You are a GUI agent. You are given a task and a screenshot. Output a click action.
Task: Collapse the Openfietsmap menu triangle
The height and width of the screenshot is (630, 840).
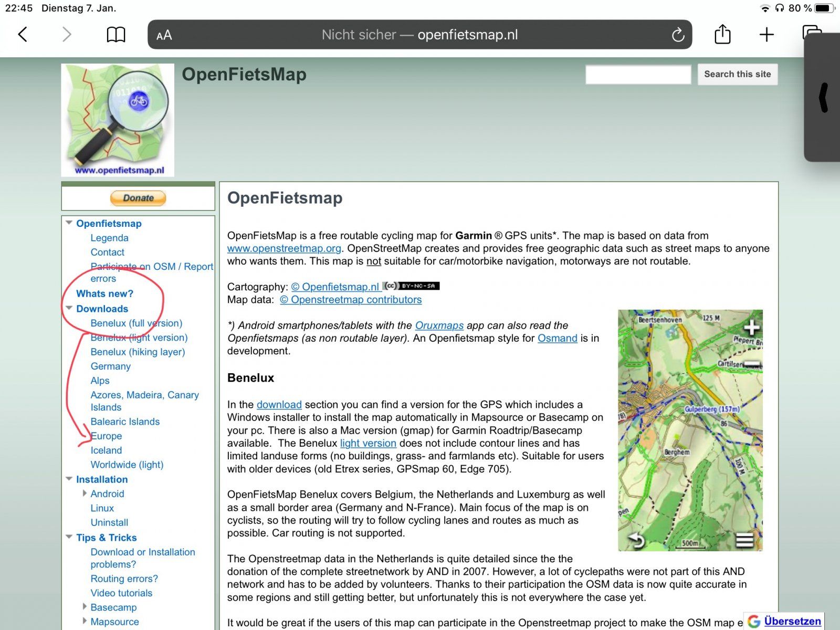click(x=69, y=223)
